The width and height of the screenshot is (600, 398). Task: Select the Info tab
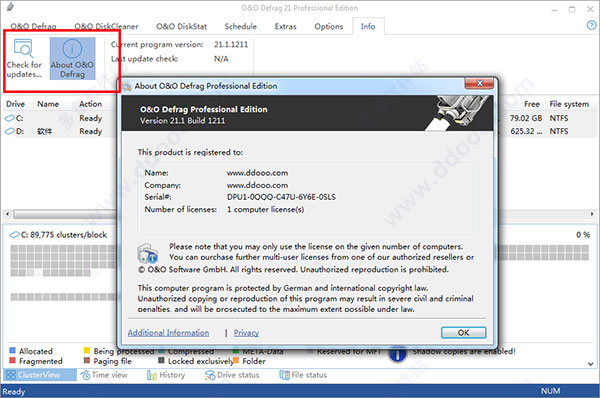point(368,26)
